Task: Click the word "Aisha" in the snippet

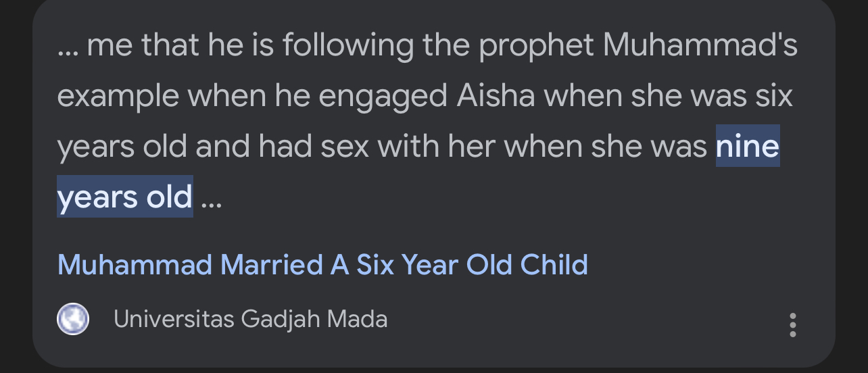Action: tap(496, 96)
